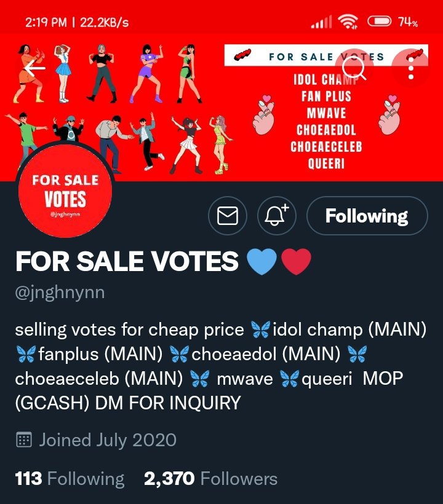Tap the WiFi status bar icon
This screenshot has width=443, height=504.
(x=348, y=22)
